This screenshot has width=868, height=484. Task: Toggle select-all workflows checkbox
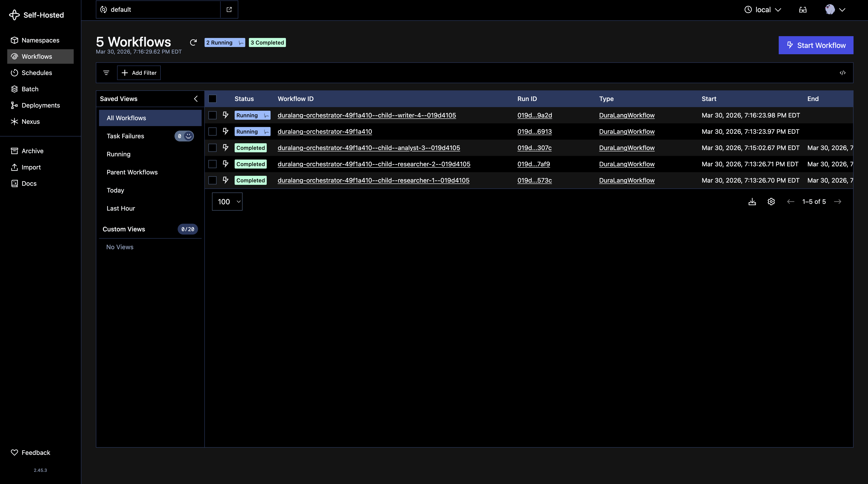[212, 99]
